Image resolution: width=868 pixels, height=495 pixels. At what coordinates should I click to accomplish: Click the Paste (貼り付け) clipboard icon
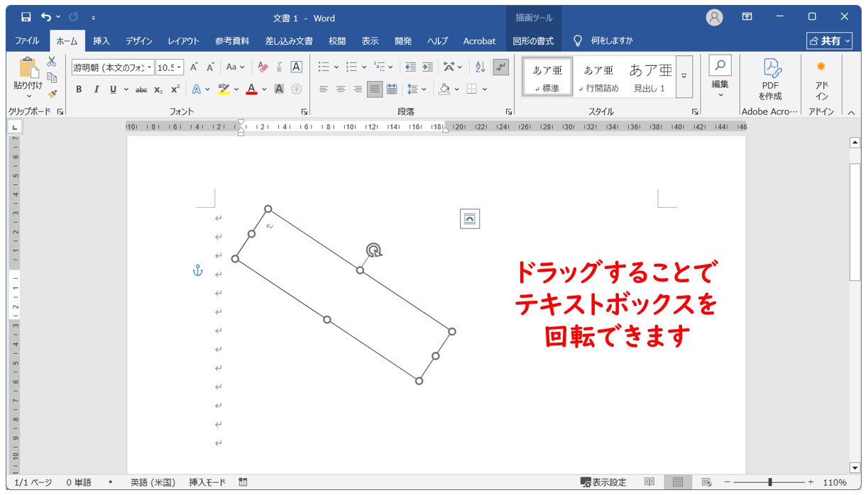pos(28,69)
